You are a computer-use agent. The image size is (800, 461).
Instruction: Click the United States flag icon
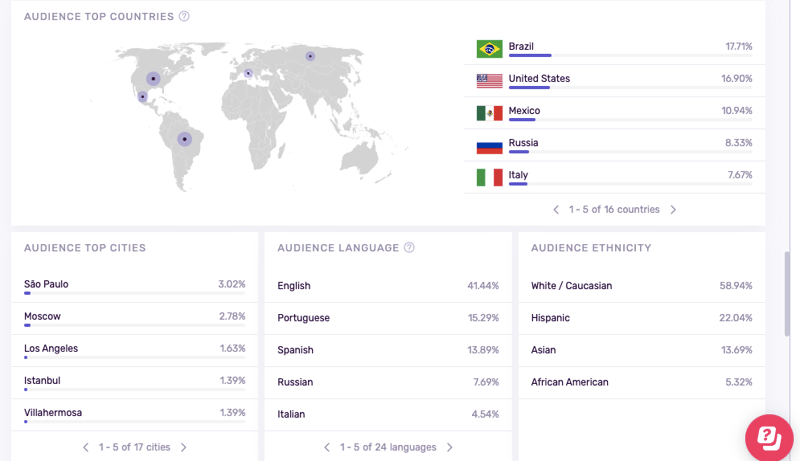pyautogui.click(x=489, y=81)
